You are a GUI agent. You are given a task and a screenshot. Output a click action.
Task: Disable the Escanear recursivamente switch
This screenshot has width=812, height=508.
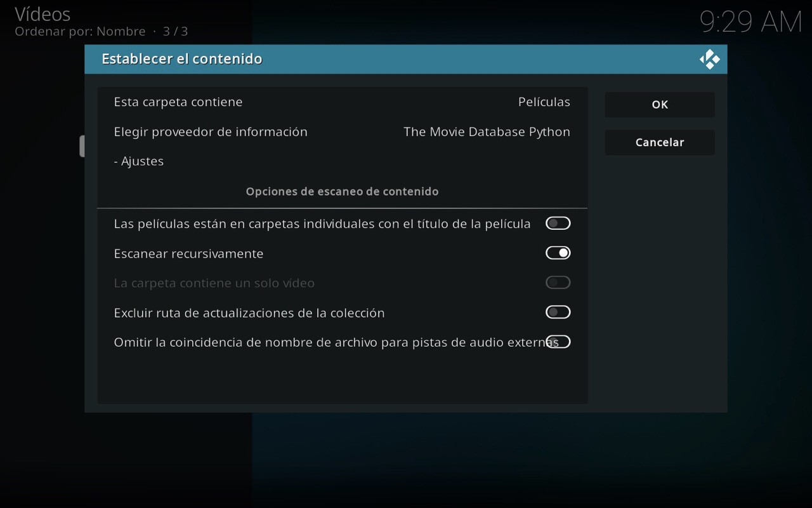pos(558,253)
